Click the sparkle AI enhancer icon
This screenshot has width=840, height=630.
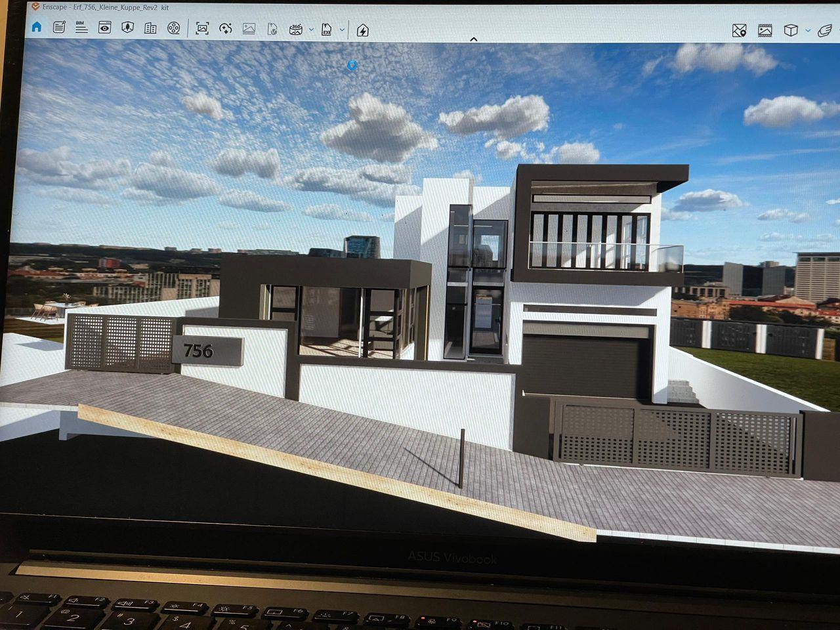click(x=226, y=28)
